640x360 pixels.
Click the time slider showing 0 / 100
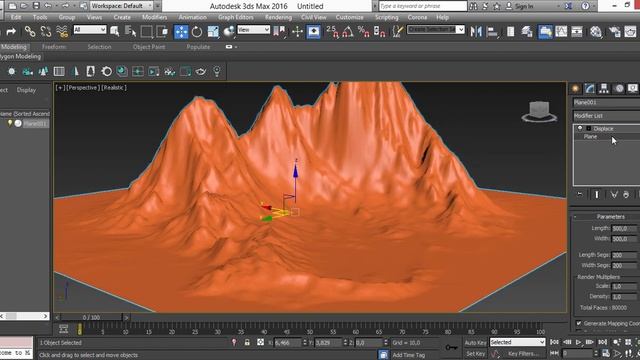coord(91,317)
